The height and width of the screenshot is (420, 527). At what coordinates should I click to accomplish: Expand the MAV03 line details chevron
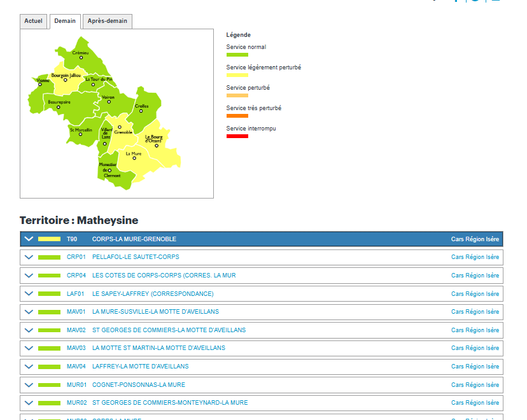pyautogui.click(x=28, y=349)
